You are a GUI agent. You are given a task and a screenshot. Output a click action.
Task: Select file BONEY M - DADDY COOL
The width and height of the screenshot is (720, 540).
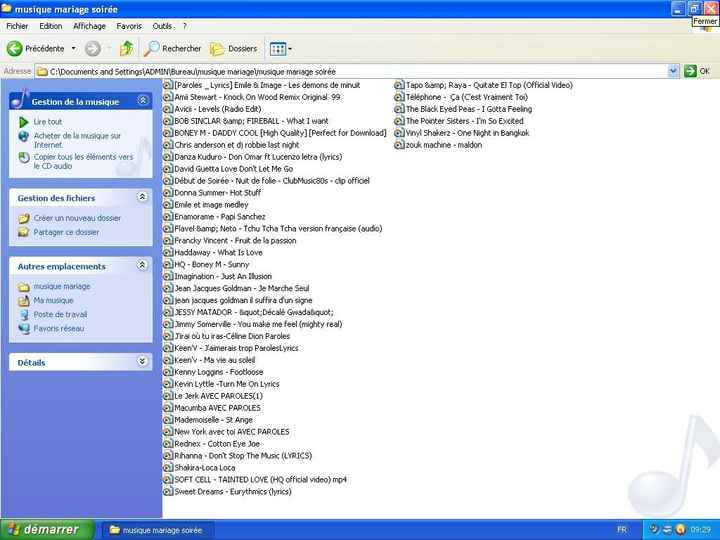[280, 133]
